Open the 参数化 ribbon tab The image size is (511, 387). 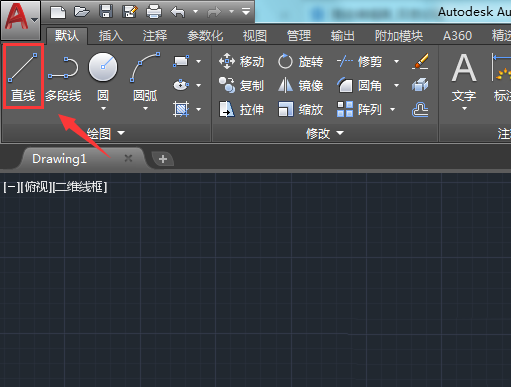tap(205, 36)
